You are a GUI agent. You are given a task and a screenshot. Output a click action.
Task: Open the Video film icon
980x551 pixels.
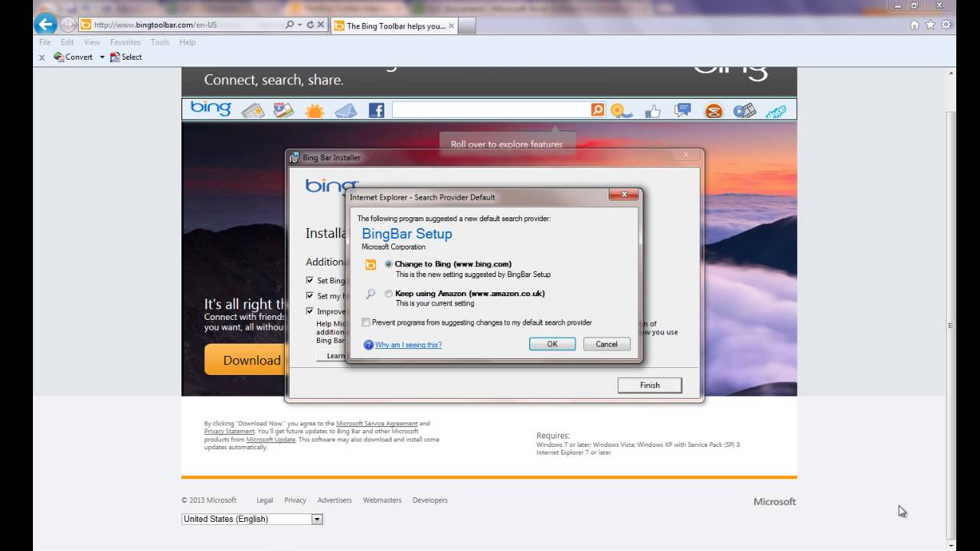coord(743,111)
